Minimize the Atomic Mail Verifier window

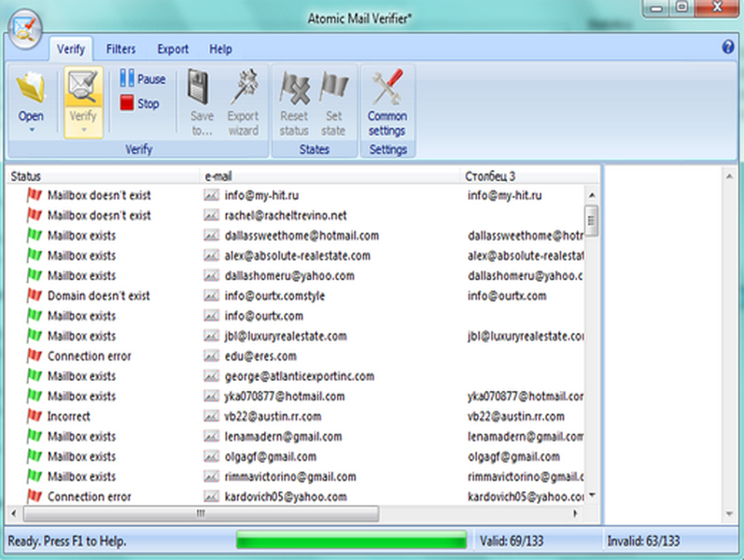(x=656, y=8)
